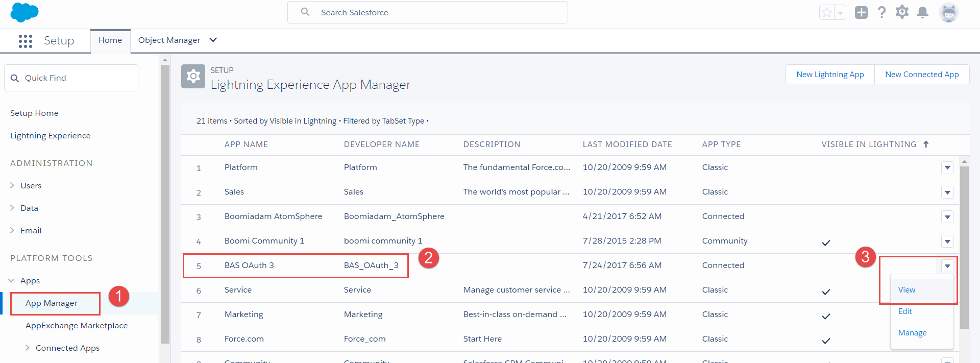Expand the Object Manager tab dropdown
The width and height of the screenshot is (980, 363).
click(213, 40)
